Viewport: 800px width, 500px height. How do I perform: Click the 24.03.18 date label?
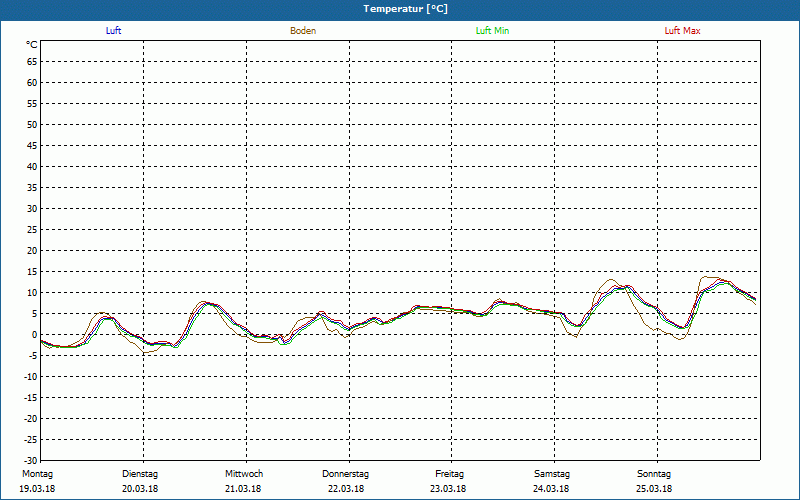[551, 489]
